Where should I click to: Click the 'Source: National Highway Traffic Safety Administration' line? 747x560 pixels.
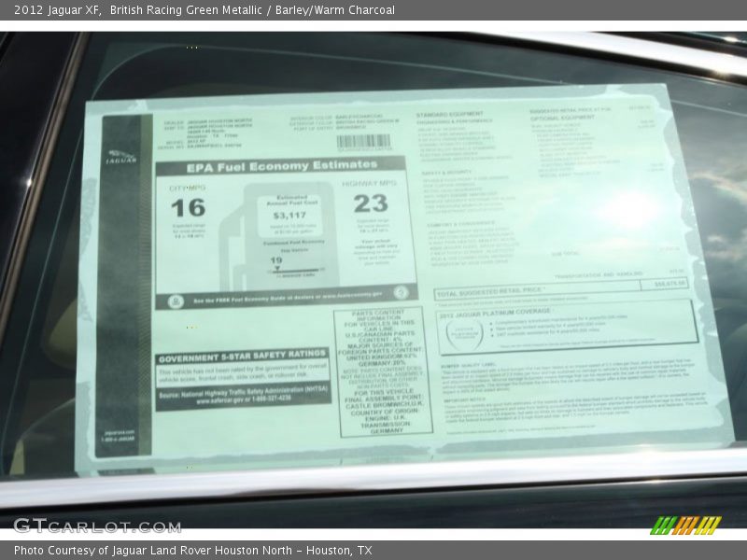(x=244, y=392)
